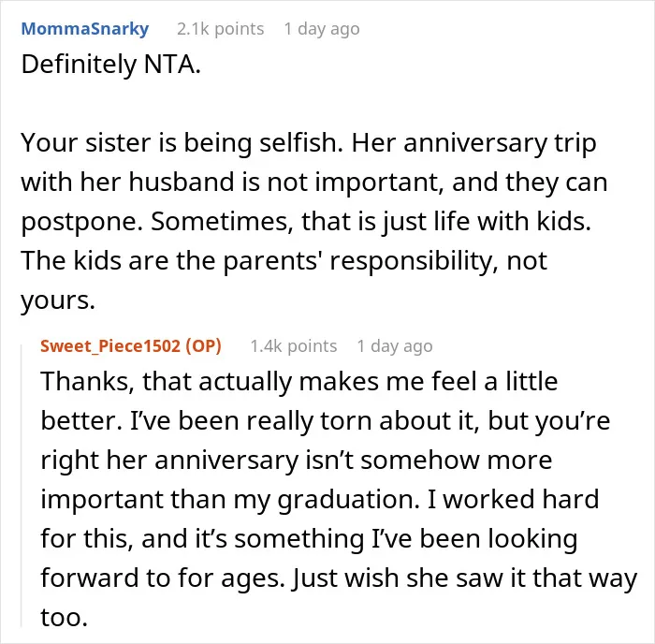Image resolution: width=655 pixels, height=644 pixels.
Task: Click the 1.4k points score
Action: tap(293, 346)
